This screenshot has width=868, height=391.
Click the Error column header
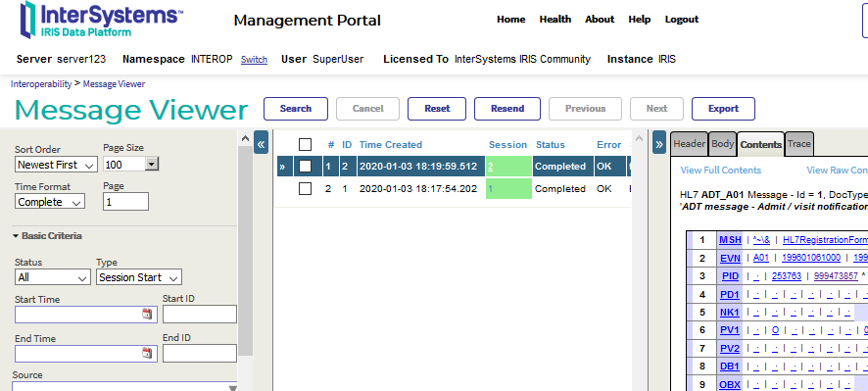[x=609, y=145]
